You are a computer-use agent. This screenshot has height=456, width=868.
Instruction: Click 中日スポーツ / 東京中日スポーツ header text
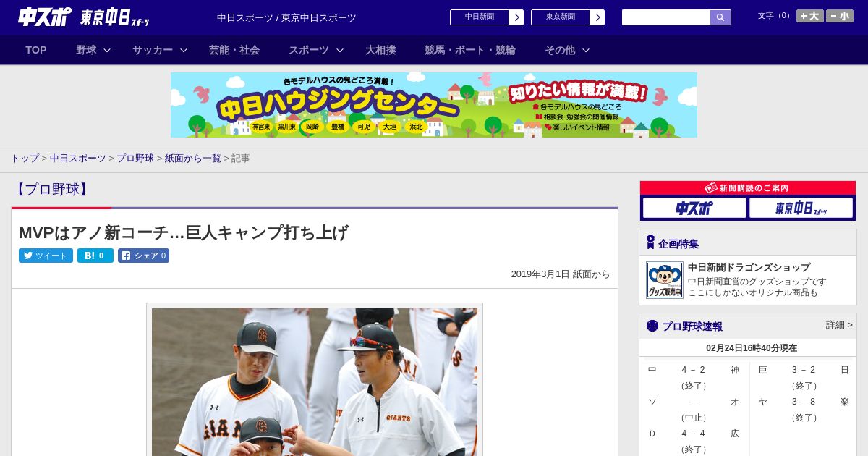point(286,17)
